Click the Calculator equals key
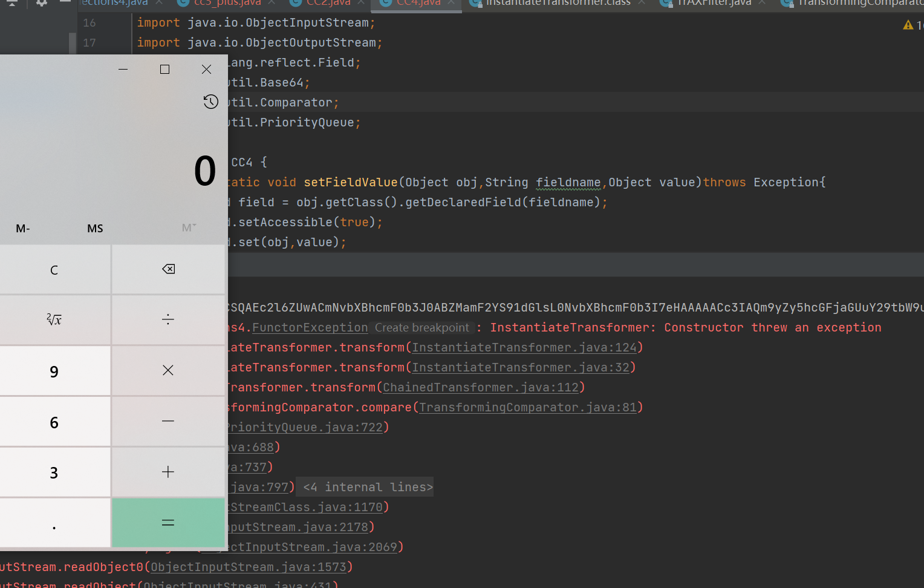 [x=168, y=523]
